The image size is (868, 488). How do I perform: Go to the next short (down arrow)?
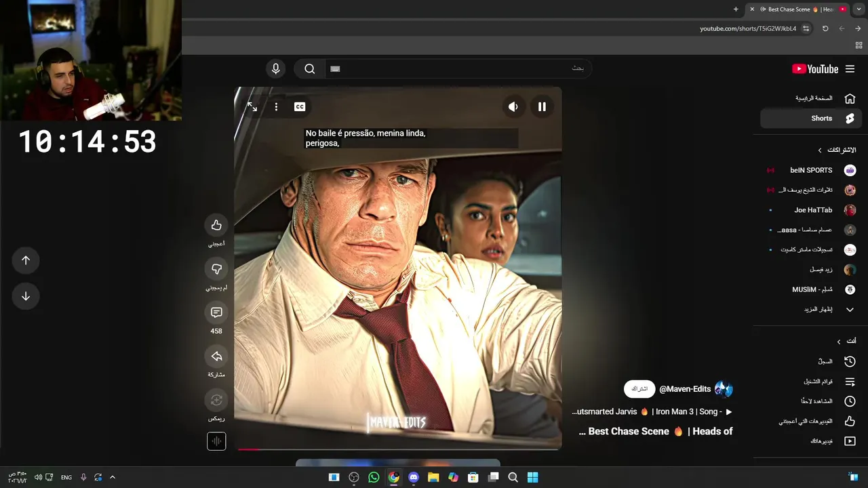tap(26, 296)
